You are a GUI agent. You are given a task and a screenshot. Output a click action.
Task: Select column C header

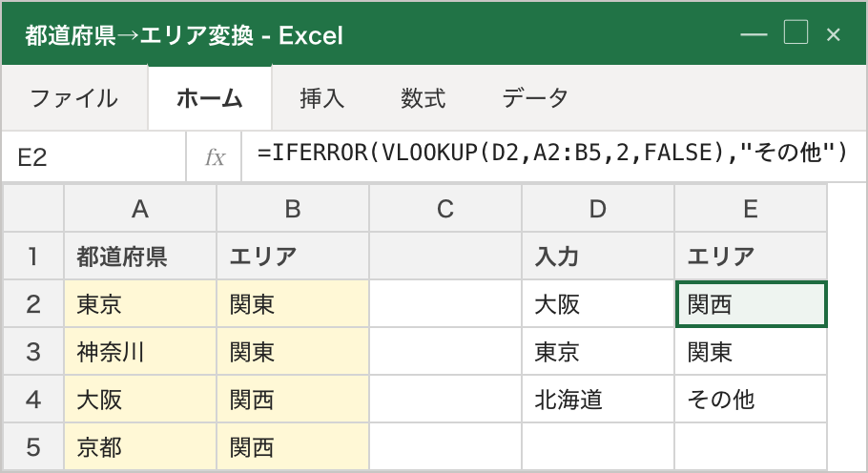pyautogui.click(x=445, y=209)
